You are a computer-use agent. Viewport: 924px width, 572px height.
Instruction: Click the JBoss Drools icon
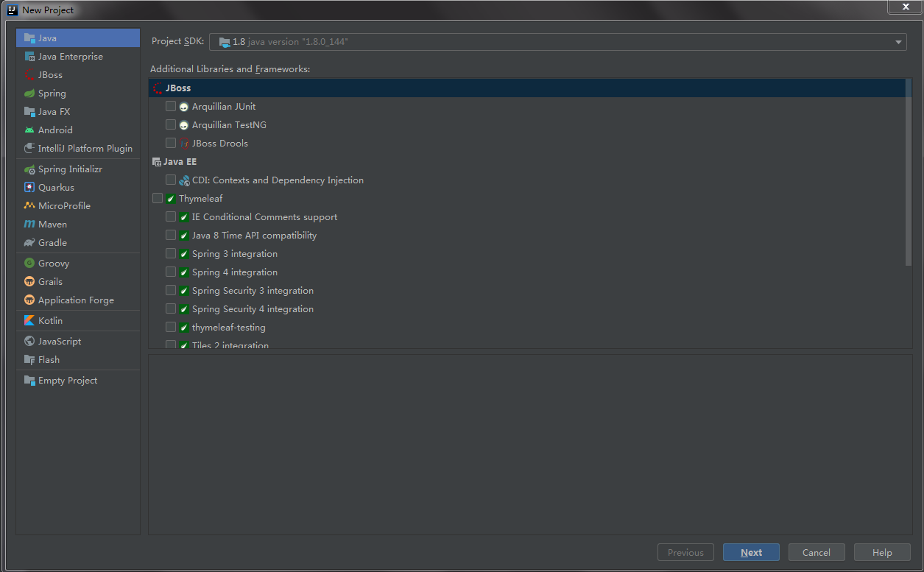click(184, 143)
